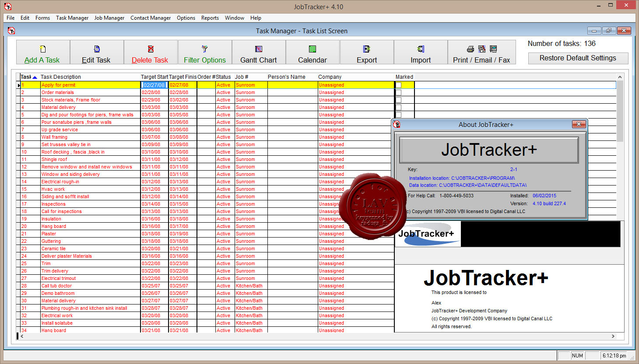Screen dimensions: 639x364
Task: Click the NUM indicator in status bar
Action: [577, 356]
